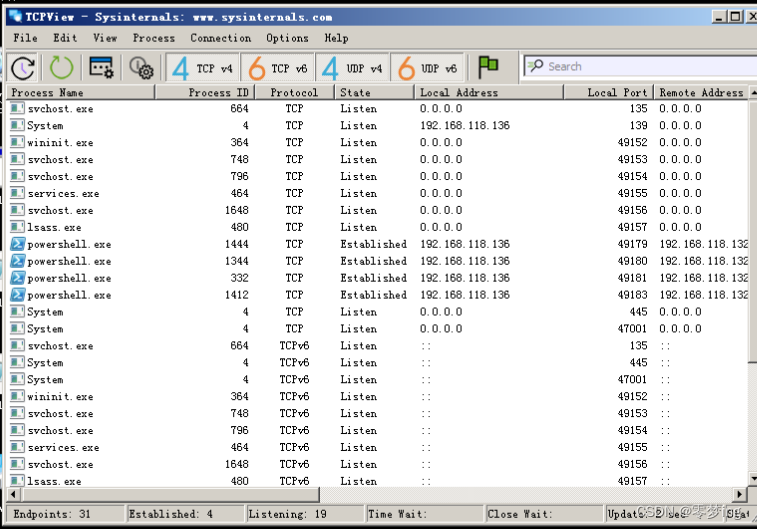The height and width of the screenshot is (529, 757).
Task: Click Time Wait status bar entry
Action: point(397,514)
